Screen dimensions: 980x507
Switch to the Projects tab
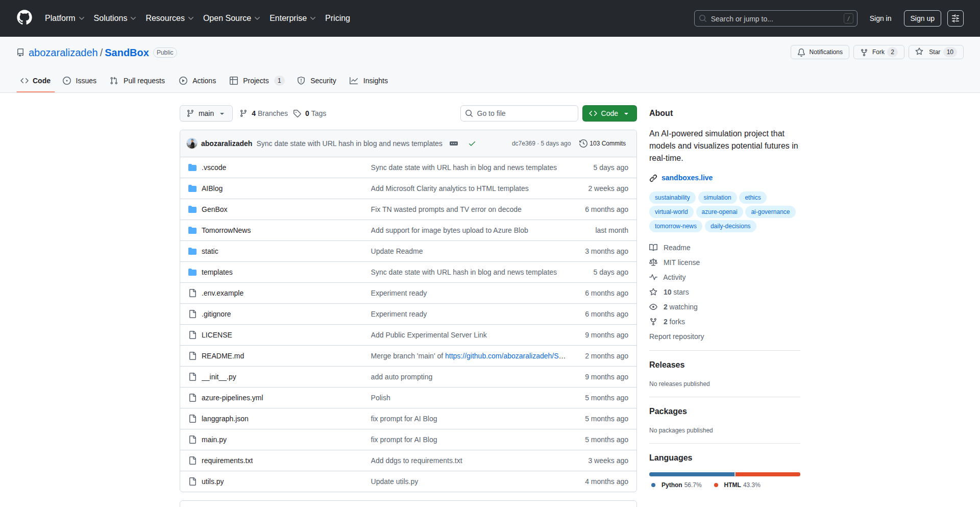[x=256, y=81]
